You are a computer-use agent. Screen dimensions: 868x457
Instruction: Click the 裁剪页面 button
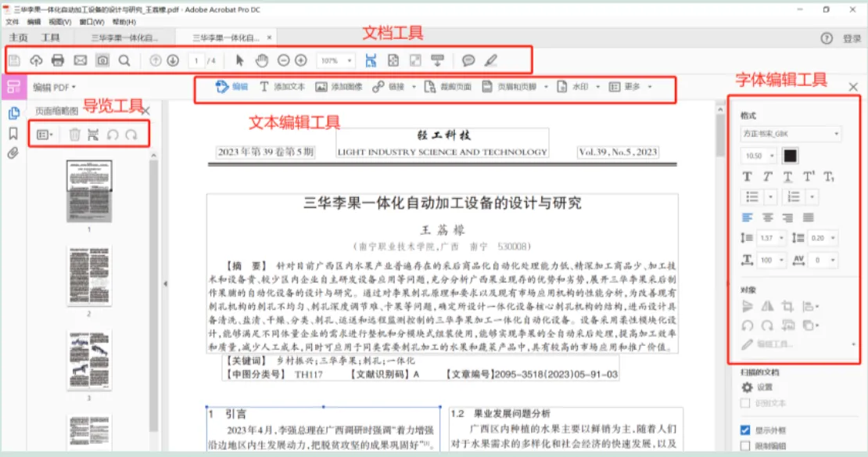pyautogui.click(x=448, y=87)
